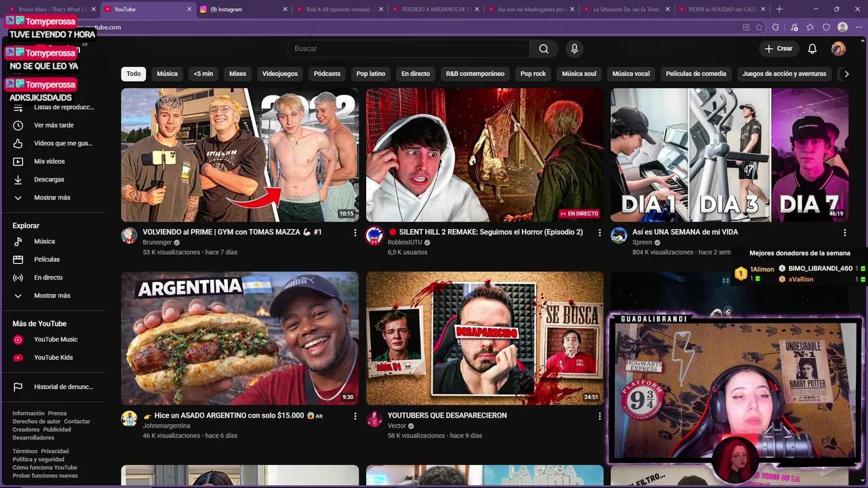This screenshot has height=488, width=868.
Task: Select the Pódcasts filter chip
Action: tap(327, 74)
